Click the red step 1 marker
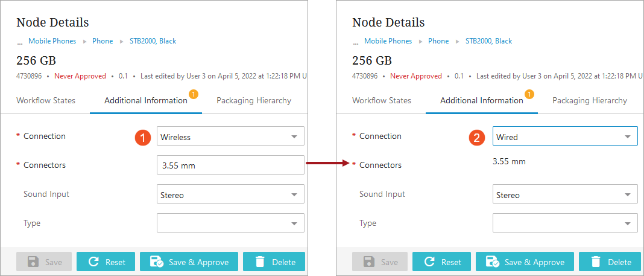 coord(142,137)
